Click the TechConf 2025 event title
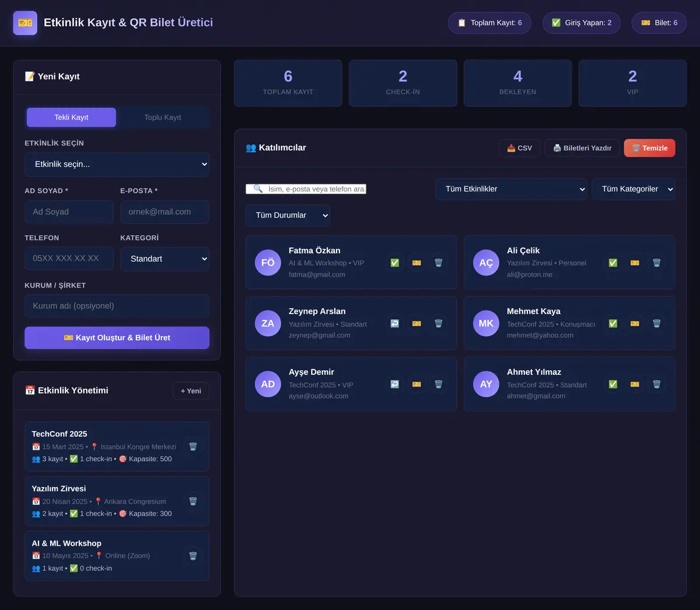The width and height of the screenshot is (700, 610). point(60,434)
